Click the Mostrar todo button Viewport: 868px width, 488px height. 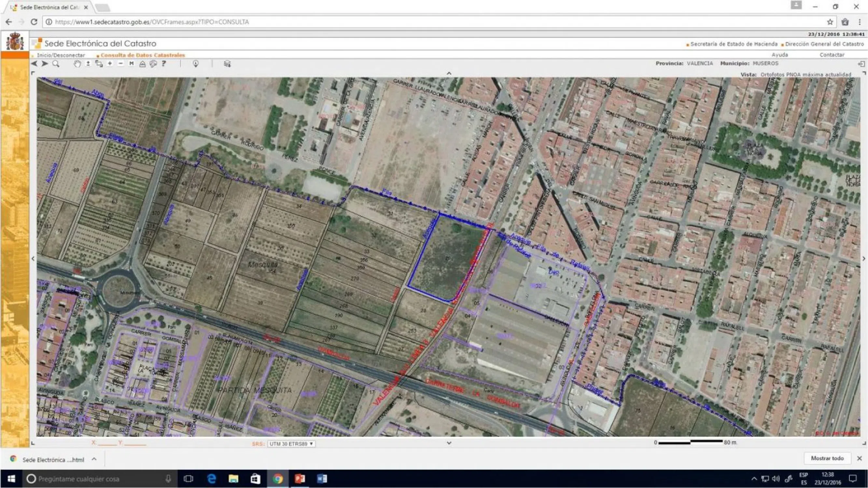[x=827, y=458]
